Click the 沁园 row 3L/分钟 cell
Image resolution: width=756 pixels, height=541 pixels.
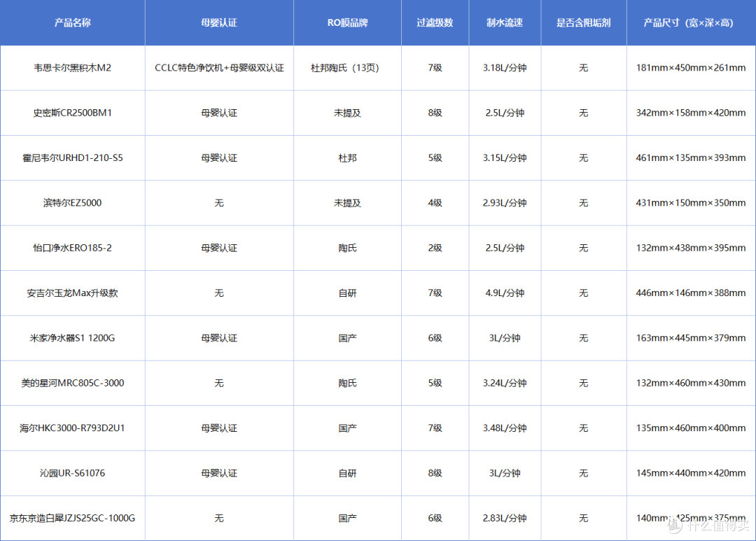click(505, 473)
